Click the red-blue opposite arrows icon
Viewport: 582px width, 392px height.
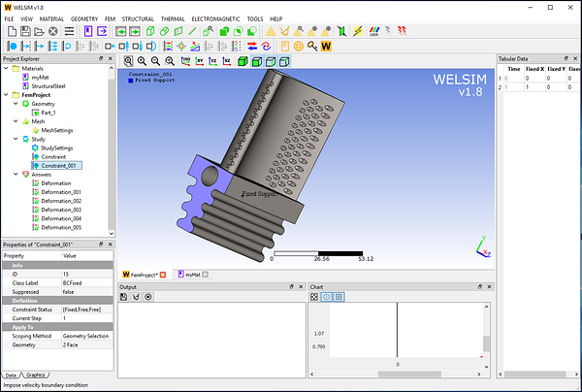(x=252, y=46)
